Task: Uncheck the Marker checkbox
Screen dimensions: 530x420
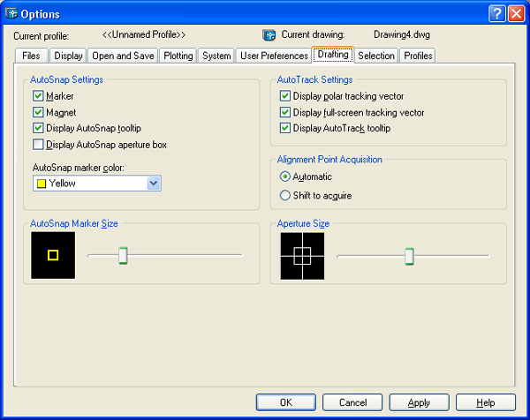Action: [38, 96]
